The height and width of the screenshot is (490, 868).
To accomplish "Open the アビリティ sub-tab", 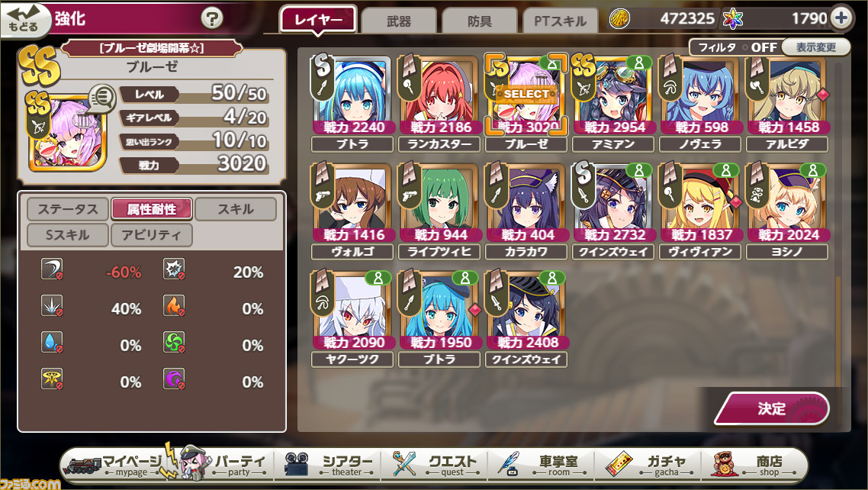I will pos(151,235).
